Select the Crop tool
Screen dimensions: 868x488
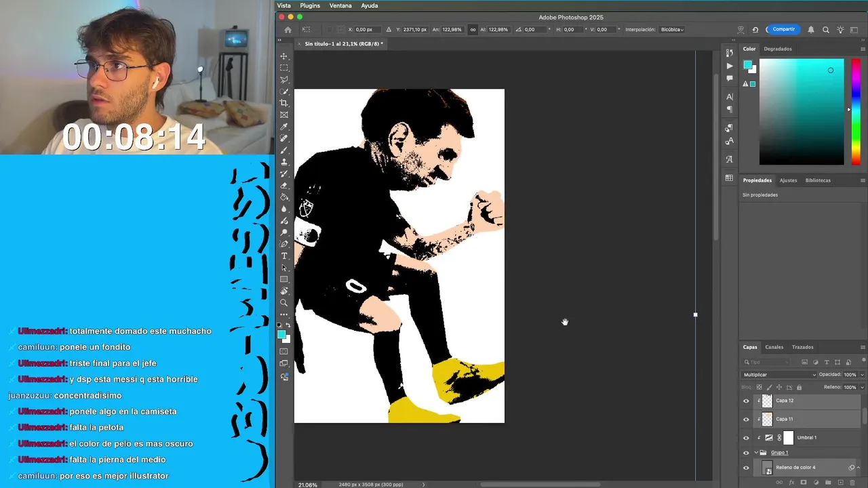(x=284, y=103)
